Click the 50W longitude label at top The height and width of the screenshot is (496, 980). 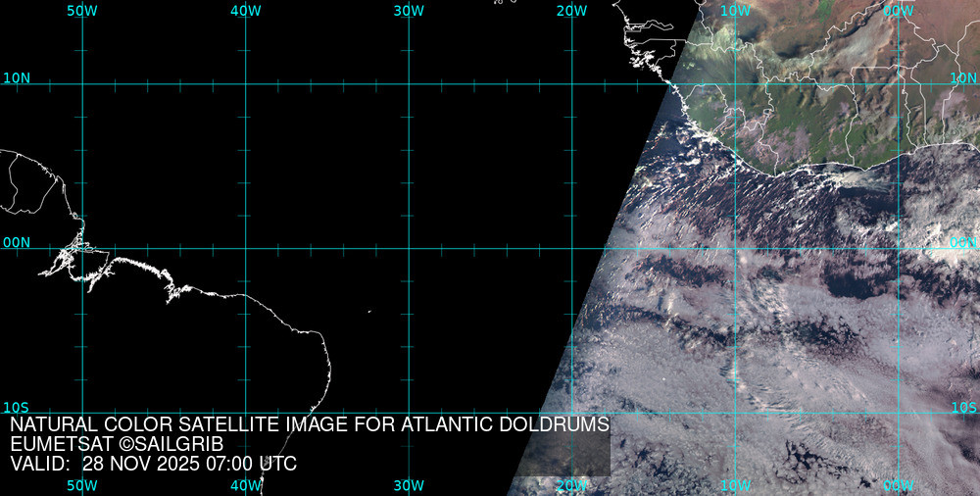tap(82, 10)
